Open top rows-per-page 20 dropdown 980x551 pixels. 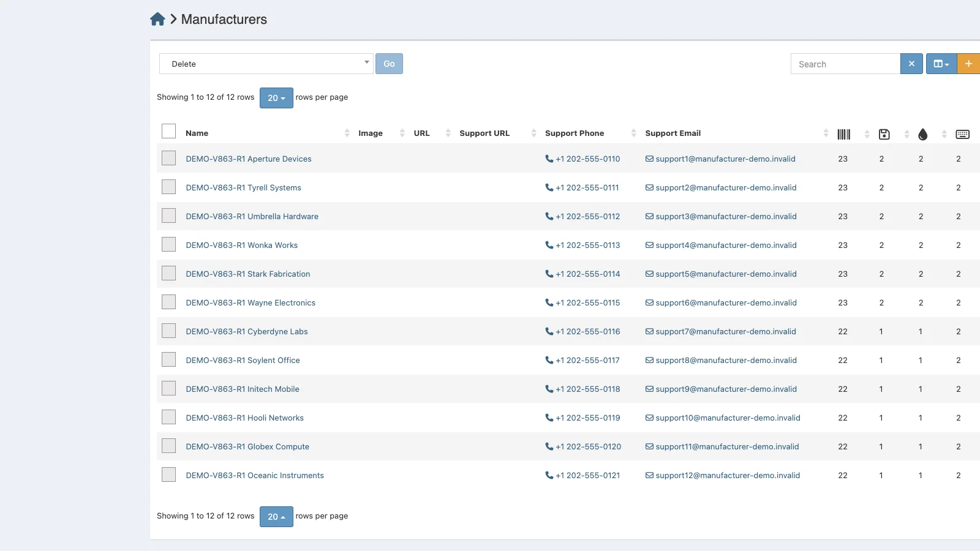(x=276, y=98)
